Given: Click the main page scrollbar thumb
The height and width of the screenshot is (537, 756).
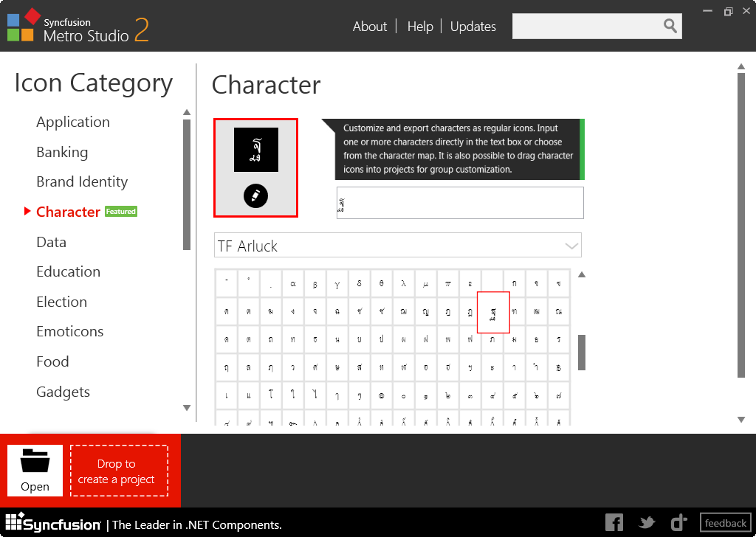Looking at the screenshot, I should 741,225.
